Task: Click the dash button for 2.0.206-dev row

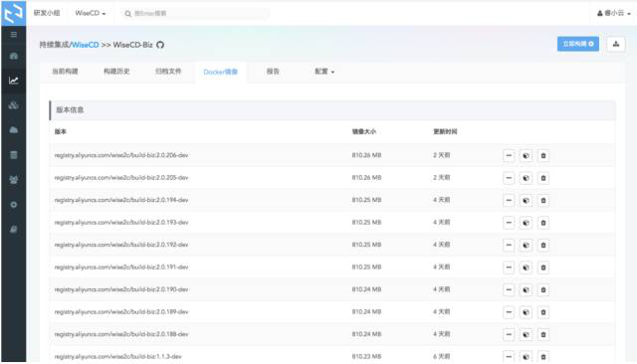Action: coord(509,155)
